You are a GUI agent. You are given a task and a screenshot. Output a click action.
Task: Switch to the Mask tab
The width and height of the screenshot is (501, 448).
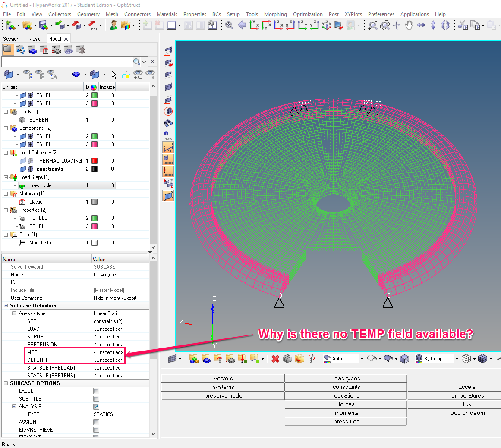coord(34,39)
